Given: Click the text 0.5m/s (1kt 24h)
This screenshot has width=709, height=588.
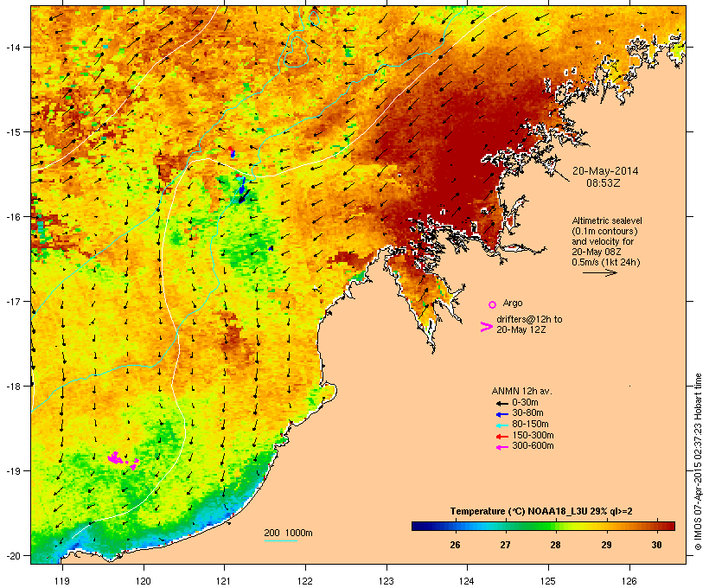Looking at the screenshot, I should 606,262.
